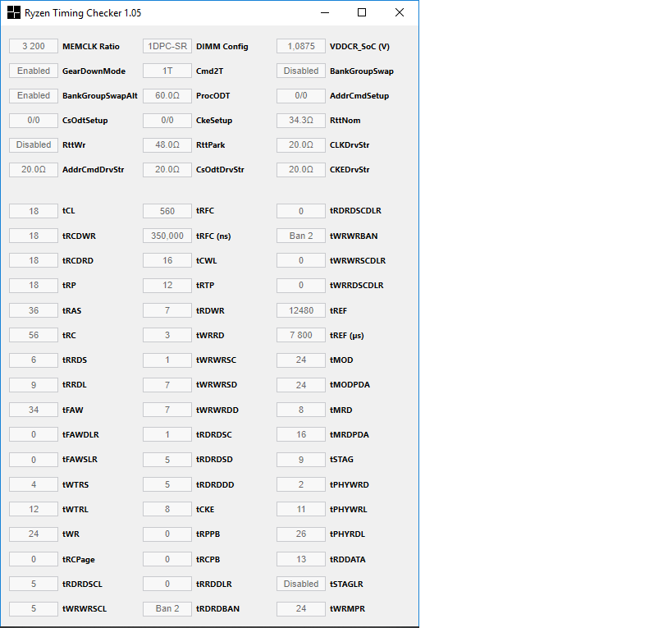Click the tRRDS value field
Viewport: 672px width, 628px height.
(34, 360)
